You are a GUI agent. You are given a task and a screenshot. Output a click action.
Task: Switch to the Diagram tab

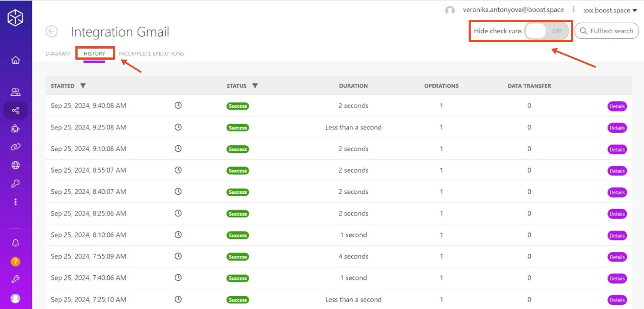click(x=58, y=54)
